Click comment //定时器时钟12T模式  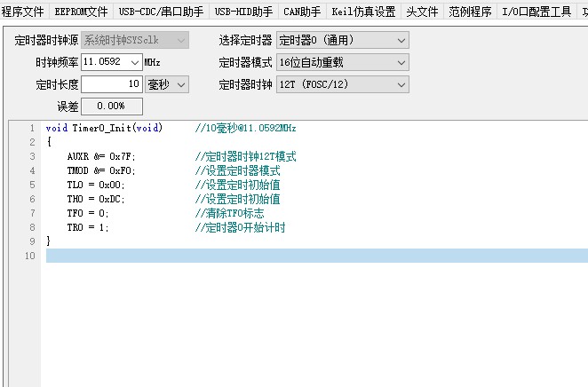(246, 156)
